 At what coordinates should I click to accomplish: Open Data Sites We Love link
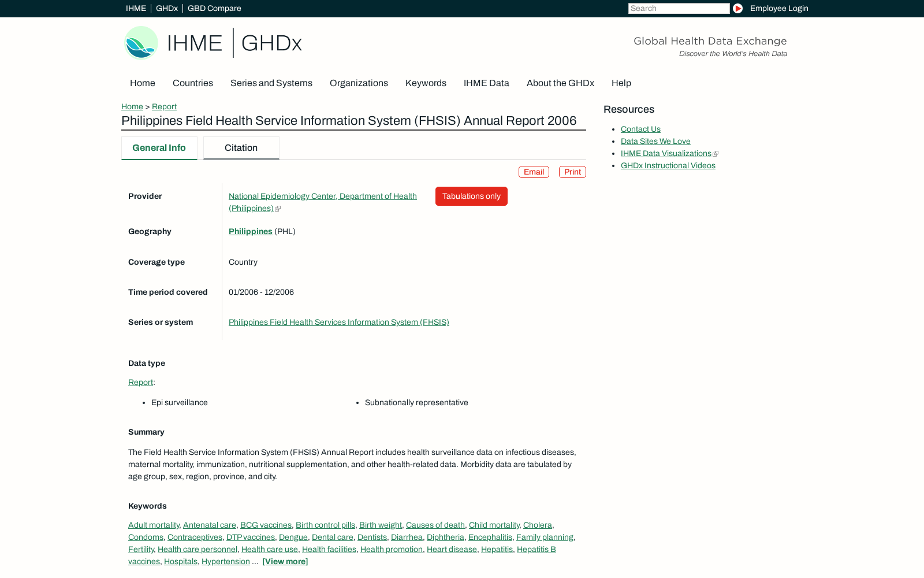coord(655,141)
